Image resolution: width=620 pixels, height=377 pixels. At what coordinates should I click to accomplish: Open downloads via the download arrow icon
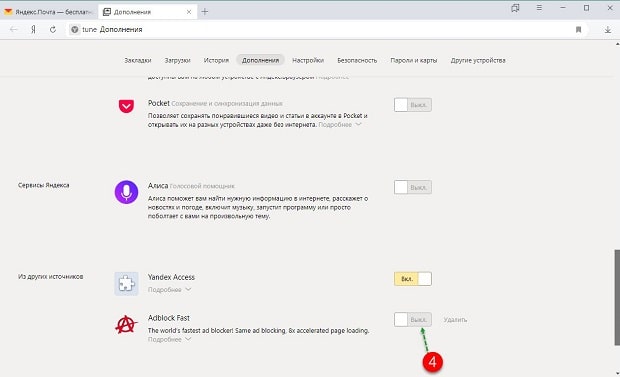coord(608,29)
